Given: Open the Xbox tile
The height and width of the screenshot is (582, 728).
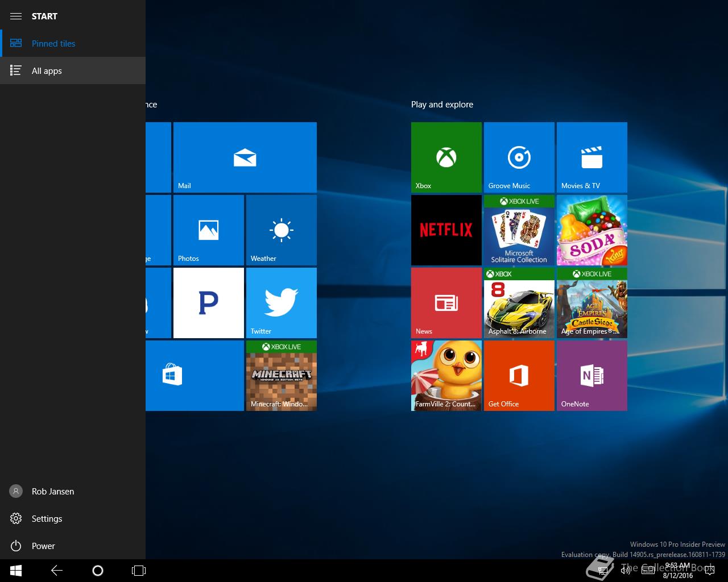Looking at the screenshot, I should (446, 157).
